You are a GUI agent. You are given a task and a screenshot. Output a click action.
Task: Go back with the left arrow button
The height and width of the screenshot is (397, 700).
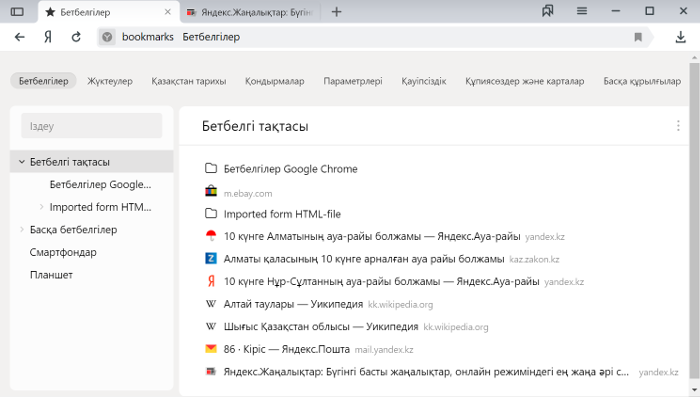point(19,37)
